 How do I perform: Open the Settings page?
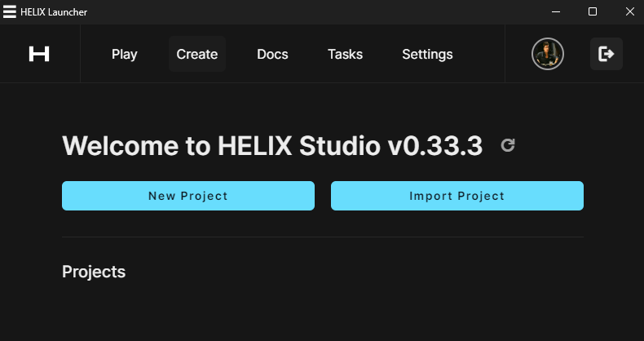(x=427, y=54)
